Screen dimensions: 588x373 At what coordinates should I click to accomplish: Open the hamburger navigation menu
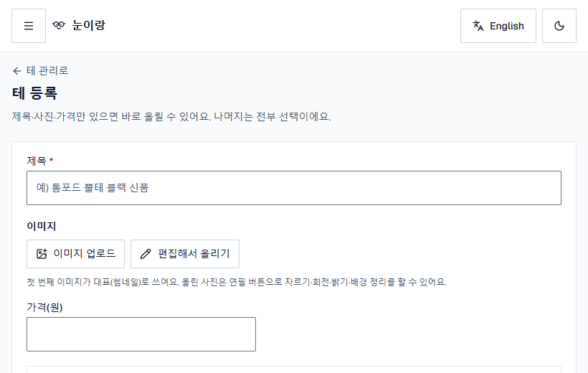pos(29,26)
